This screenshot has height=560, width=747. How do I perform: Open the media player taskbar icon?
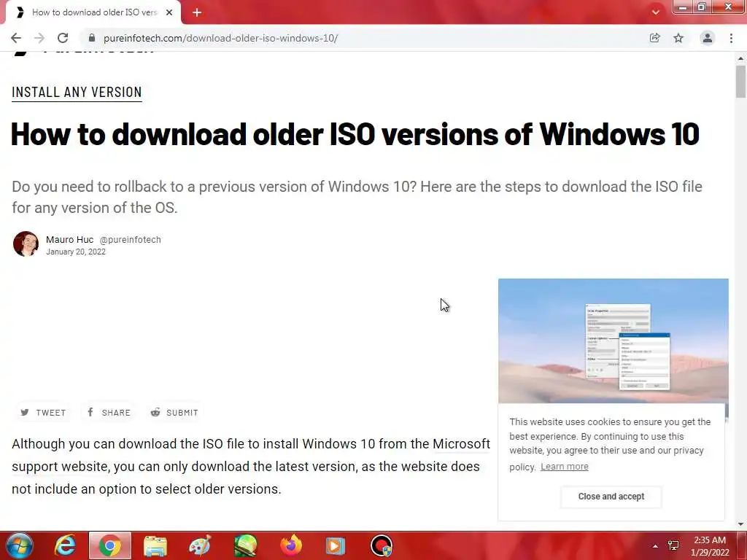(x=336, y=545)
